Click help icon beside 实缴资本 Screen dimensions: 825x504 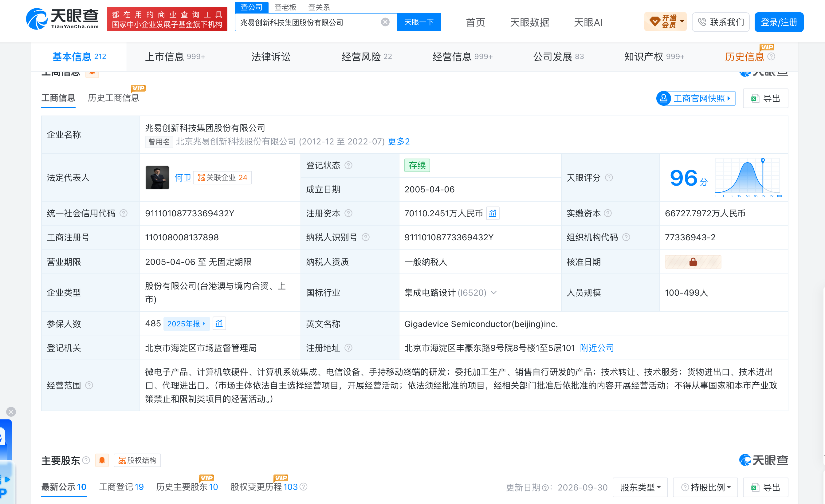tap(608, 213)
